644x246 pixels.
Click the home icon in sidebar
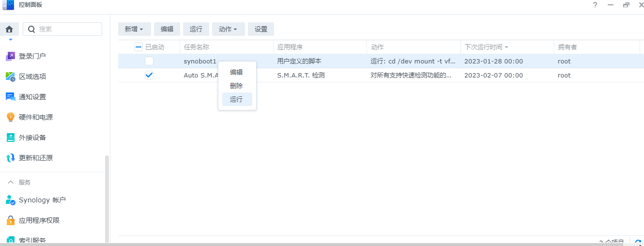click(x=9, y=29)
